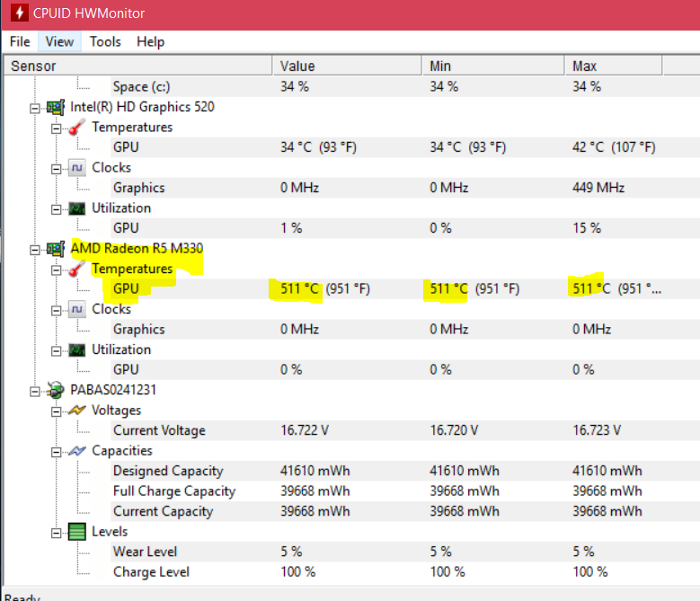The width and height of the screenshot is (700, 601).
Task: Collapse Intel graphics Clocks group
Action: point(57,169)
